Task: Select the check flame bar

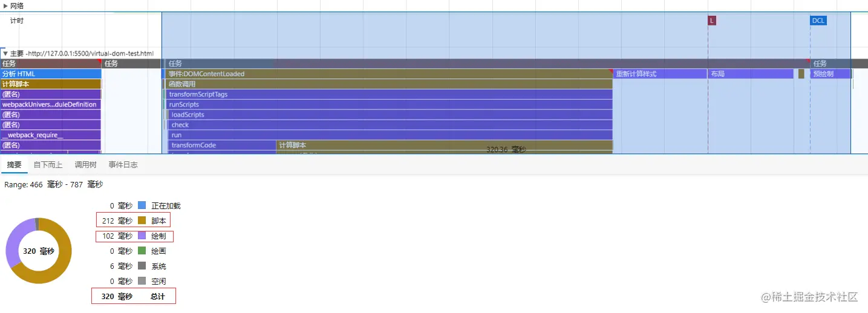Action: [x=391, y=124]
